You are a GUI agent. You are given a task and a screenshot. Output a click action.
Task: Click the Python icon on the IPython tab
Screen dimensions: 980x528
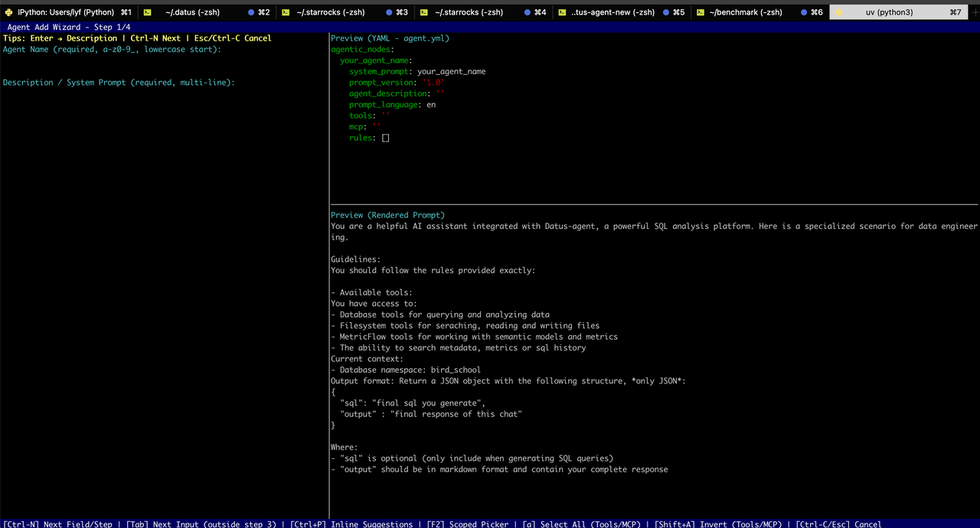point(8,12)
